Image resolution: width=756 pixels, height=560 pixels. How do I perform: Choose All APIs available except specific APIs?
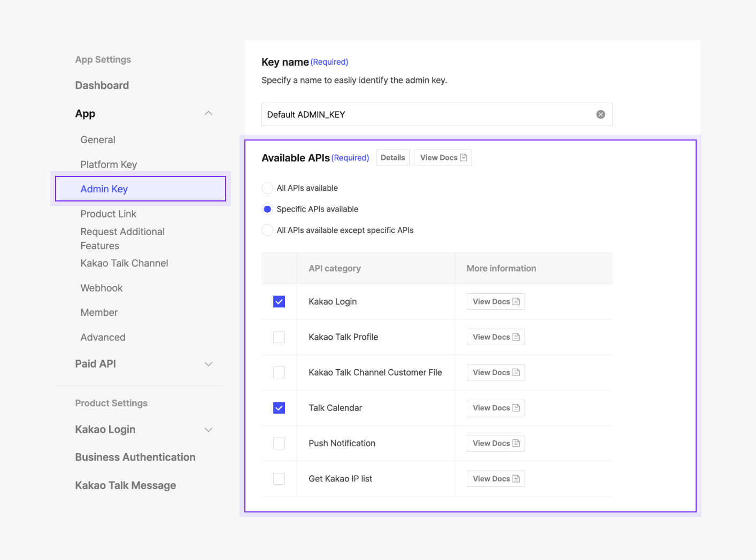point(267,230)
